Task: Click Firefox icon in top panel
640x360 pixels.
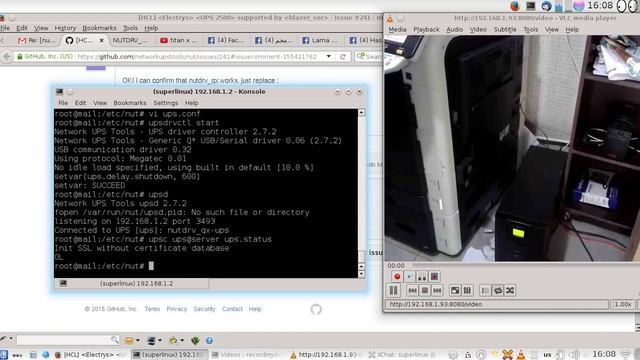Action: point(515,6)
